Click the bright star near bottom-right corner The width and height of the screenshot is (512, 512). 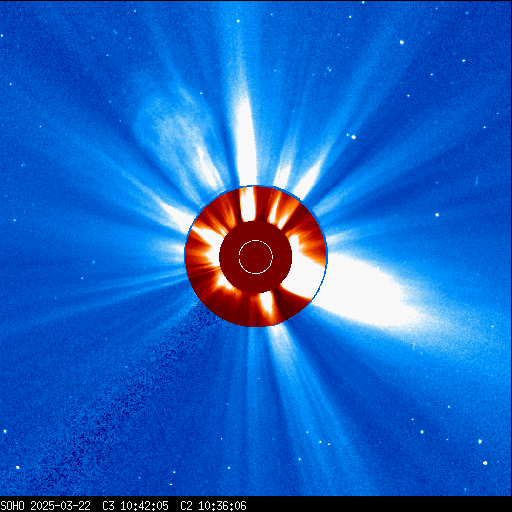(485, 463)
